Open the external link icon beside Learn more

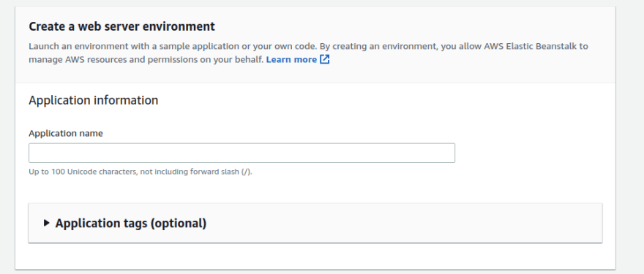coord(324,59)
